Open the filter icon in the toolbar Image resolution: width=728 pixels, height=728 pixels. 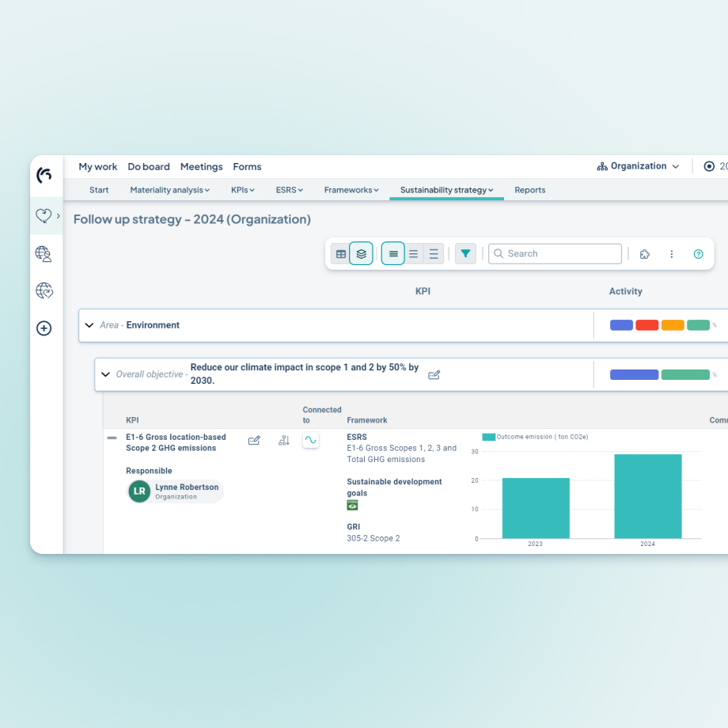465,253
